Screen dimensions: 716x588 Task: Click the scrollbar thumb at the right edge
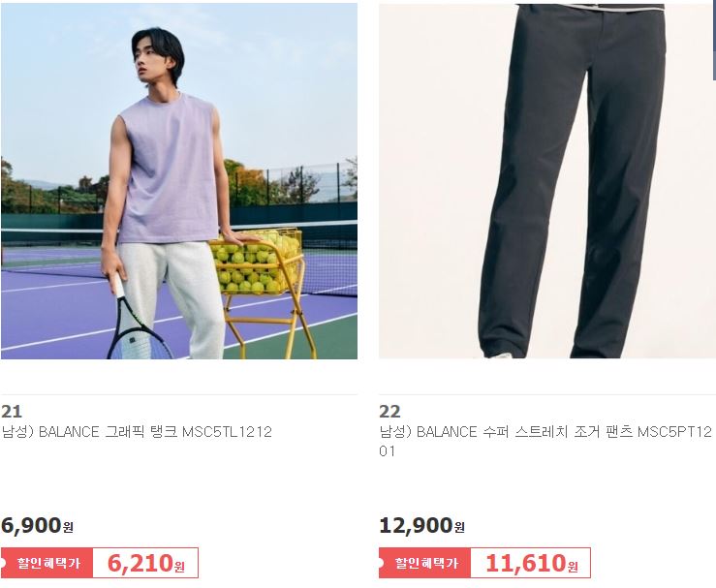pyautogui.click(x=714, y=41)
